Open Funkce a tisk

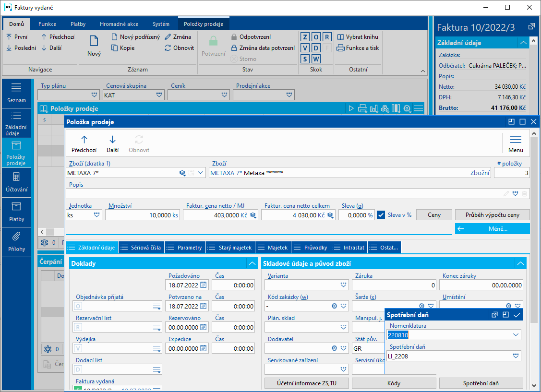[x=358, y=48]
